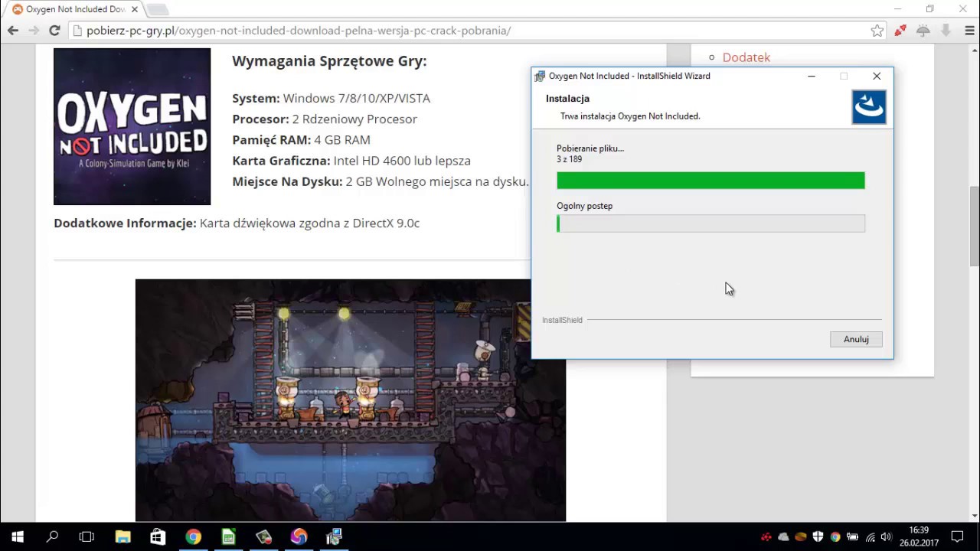Click the red dots tray icon
The width and height of the screenshot is (980, 551).
pos(766,537)
